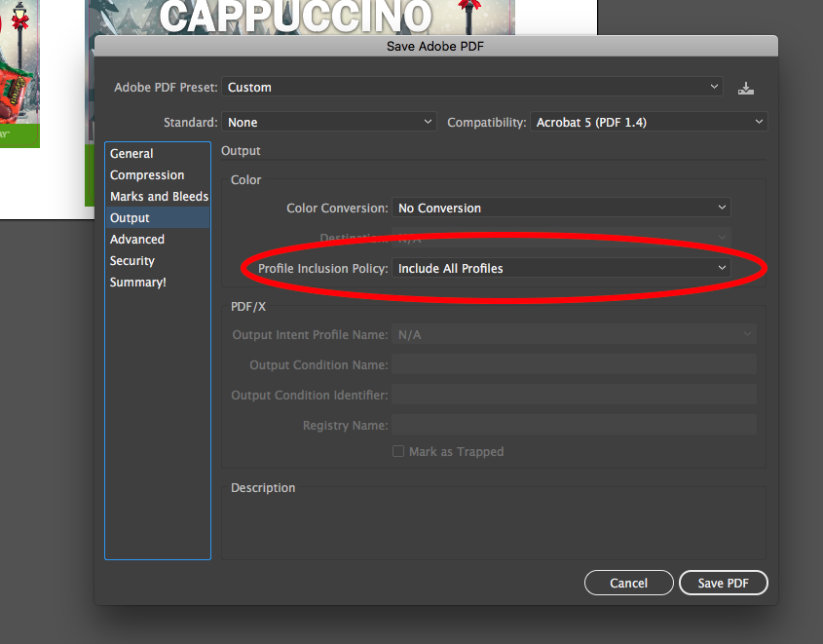The image size is (823, 644).
Task: Click the Output Condition Name field
Action: [x=575, y=364]
